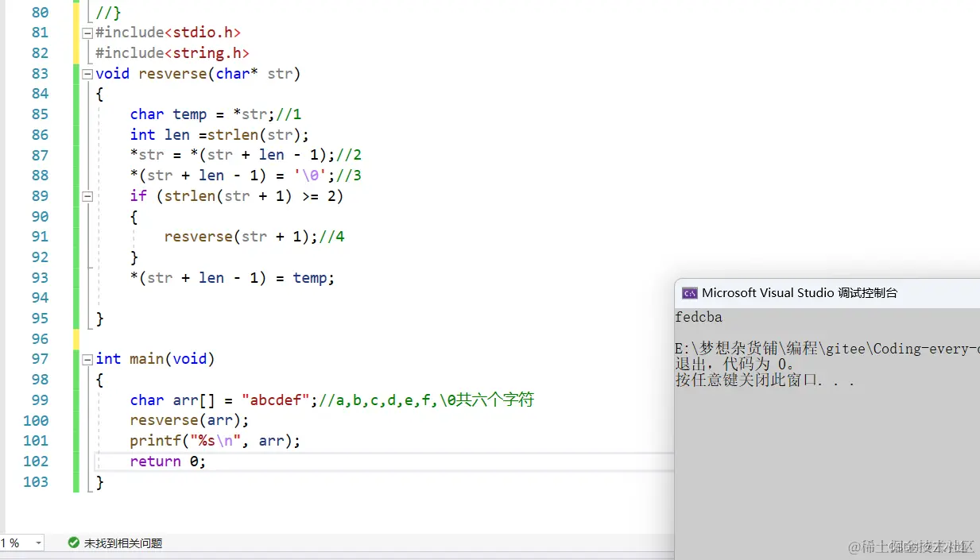Image resolution: width=980 pixels, height=560 pixels.
Task: Click '*(str + len - 1) = temp;' on line 93
Action: [233, 278]
